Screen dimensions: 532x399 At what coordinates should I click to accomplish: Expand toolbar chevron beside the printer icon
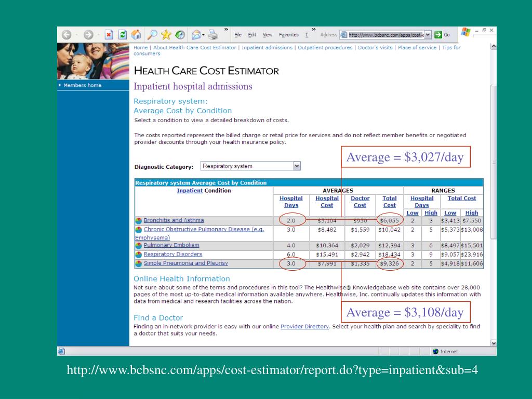pos(226,30)
